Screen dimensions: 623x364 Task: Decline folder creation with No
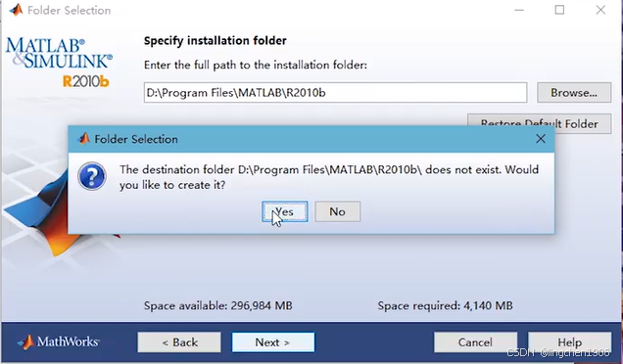pyautogui.click(x=337, y=211)
